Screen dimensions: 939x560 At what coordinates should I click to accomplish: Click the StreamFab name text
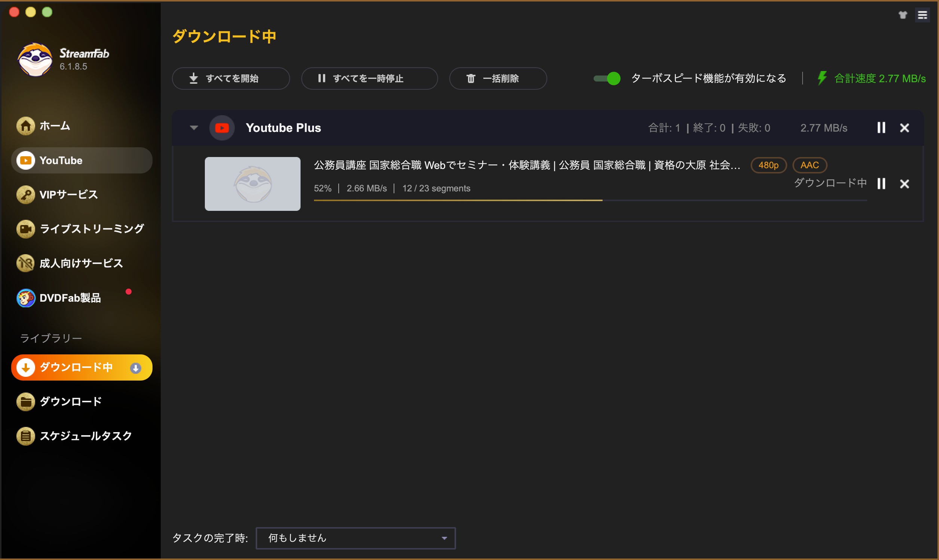pos(84,53)
